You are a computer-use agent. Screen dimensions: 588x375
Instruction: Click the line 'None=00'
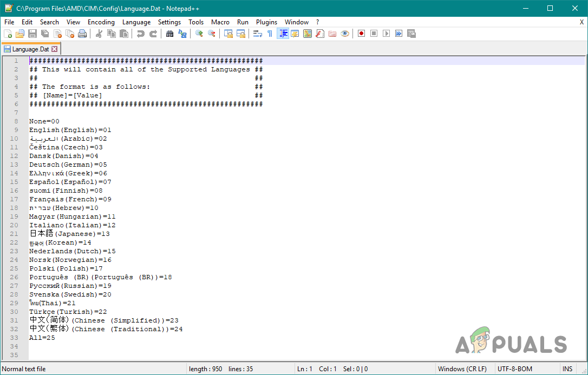44,121
